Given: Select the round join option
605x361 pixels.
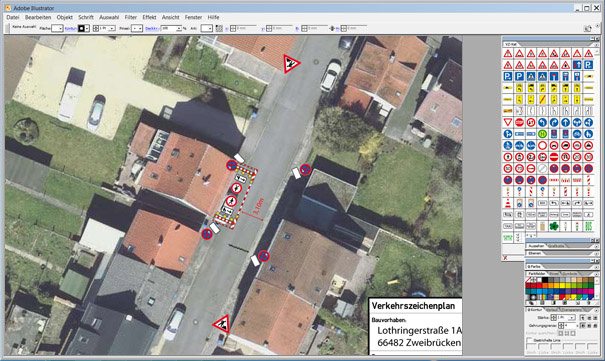Looking at the screenshot, I should [x=589, y=326].
